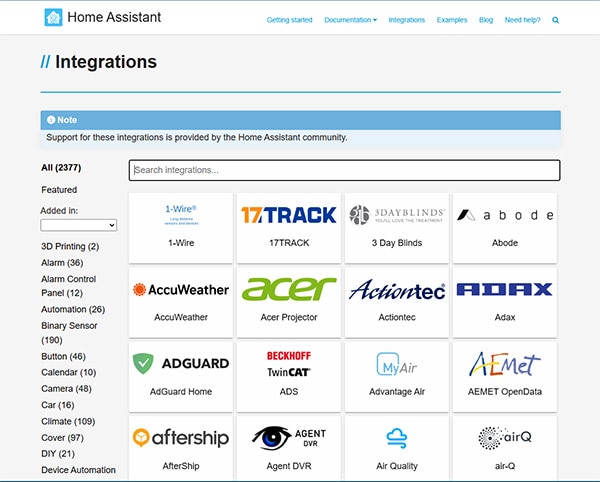Open the Advantage Air MyAir card

point(397,377)
